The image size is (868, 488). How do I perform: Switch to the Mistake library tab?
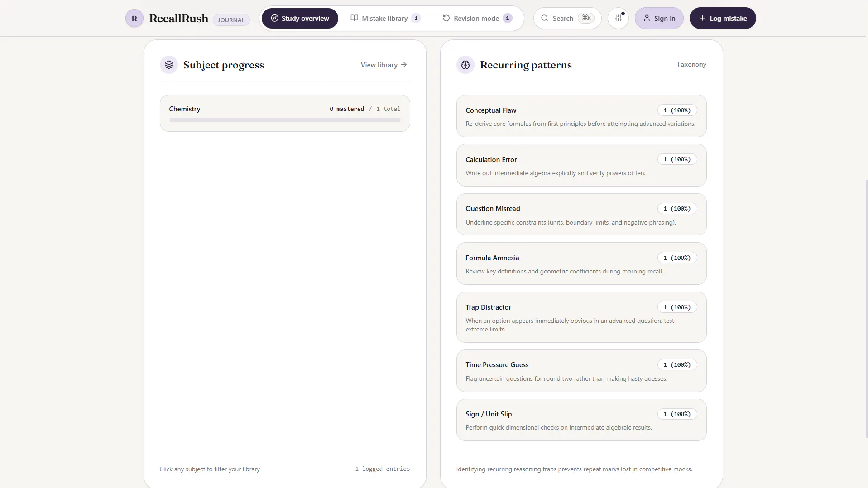tap(385, 19)
